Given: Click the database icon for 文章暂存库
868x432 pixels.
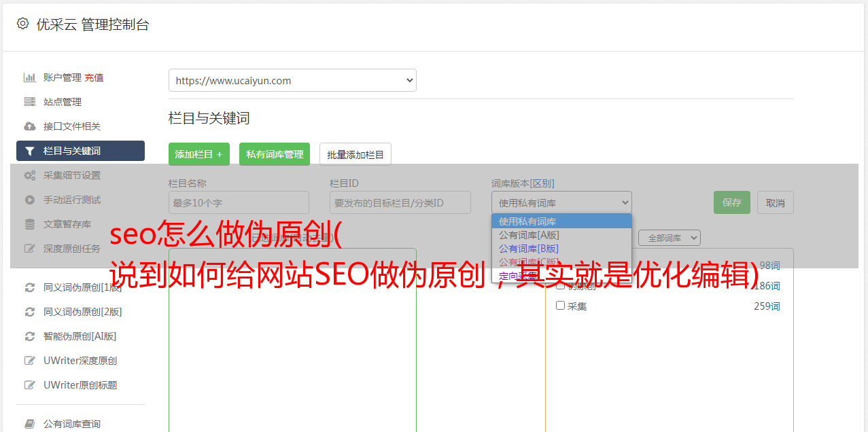Looking at the screenshot, I should click(29, 224).
